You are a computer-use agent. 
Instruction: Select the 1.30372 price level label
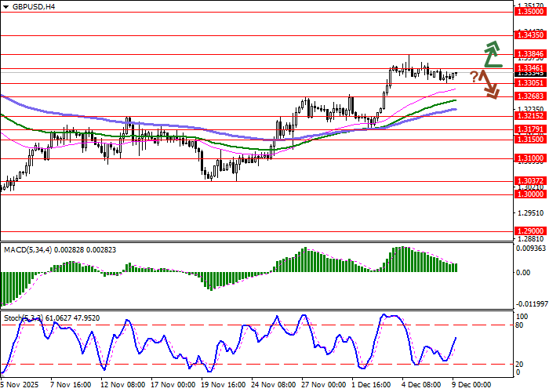530,181
